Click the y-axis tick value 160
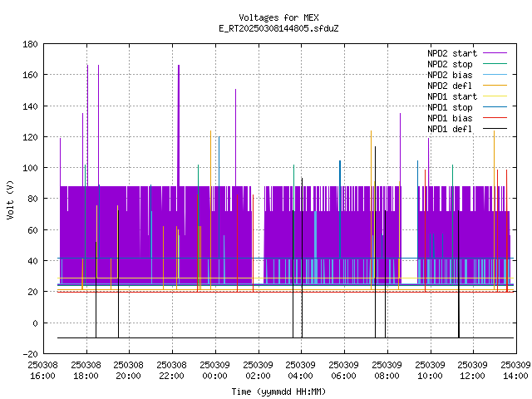 (x=30, y=75)
